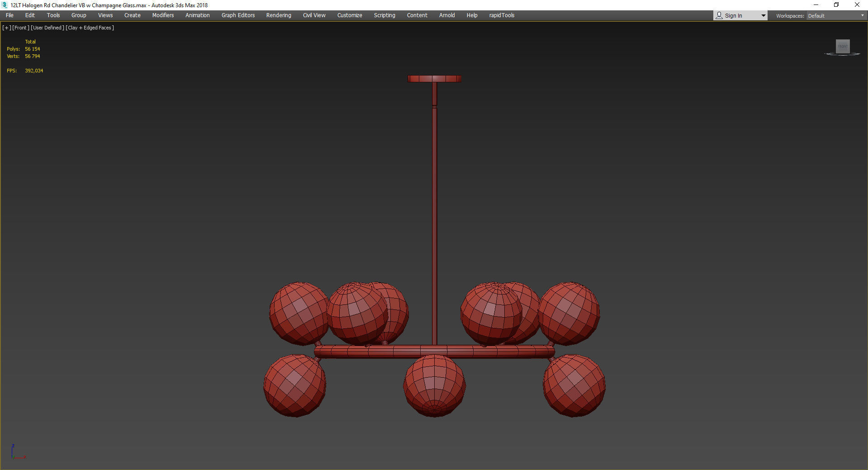
Task: Open the Edit menu
Action: point(30,15)
